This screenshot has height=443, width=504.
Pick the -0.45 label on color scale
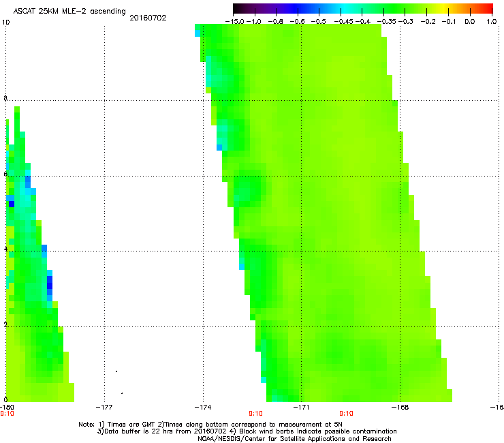click(343, 22)
